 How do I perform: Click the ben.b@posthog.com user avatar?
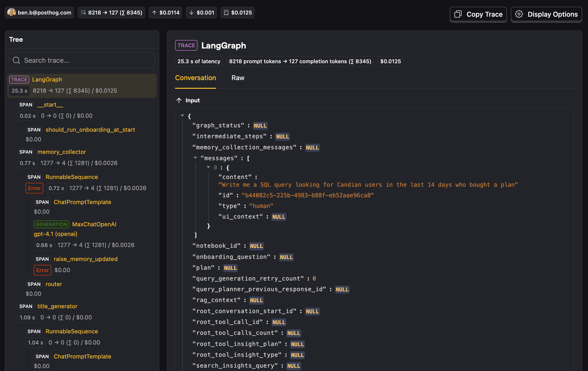(12, 13)
